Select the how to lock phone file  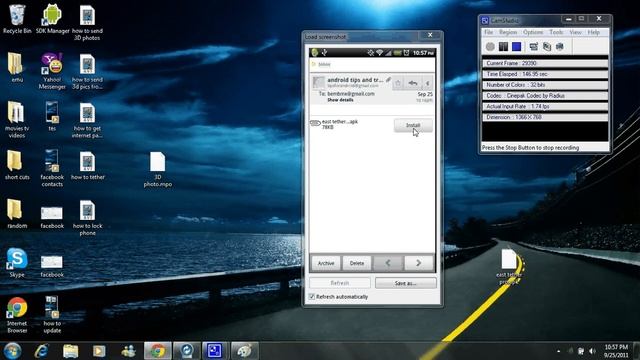coord(88,218)
